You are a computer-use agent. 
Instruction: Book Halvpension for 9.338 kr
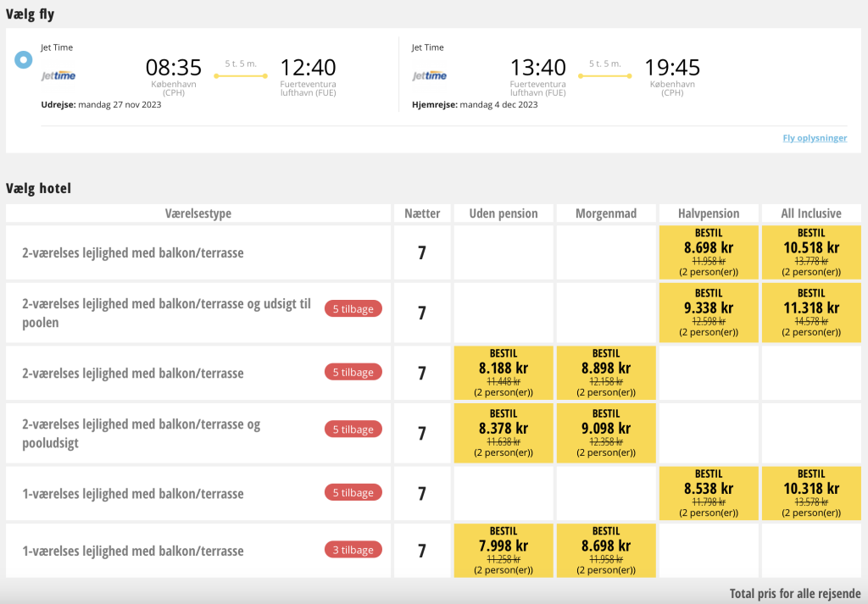[709, 313]
